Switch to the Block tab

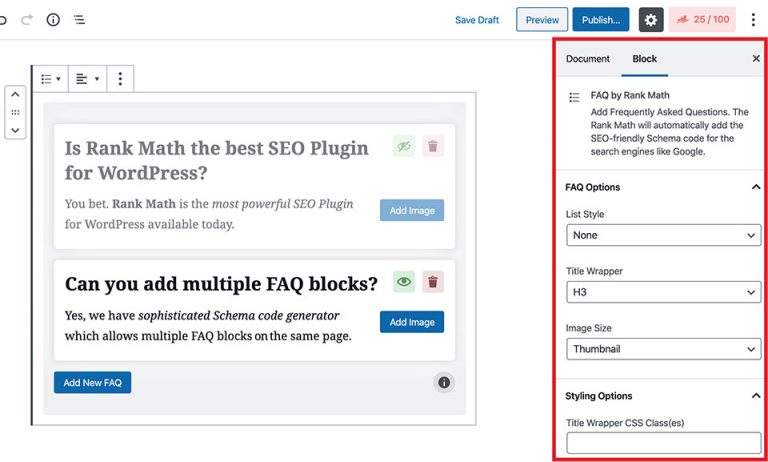click(x=645, y=59)
